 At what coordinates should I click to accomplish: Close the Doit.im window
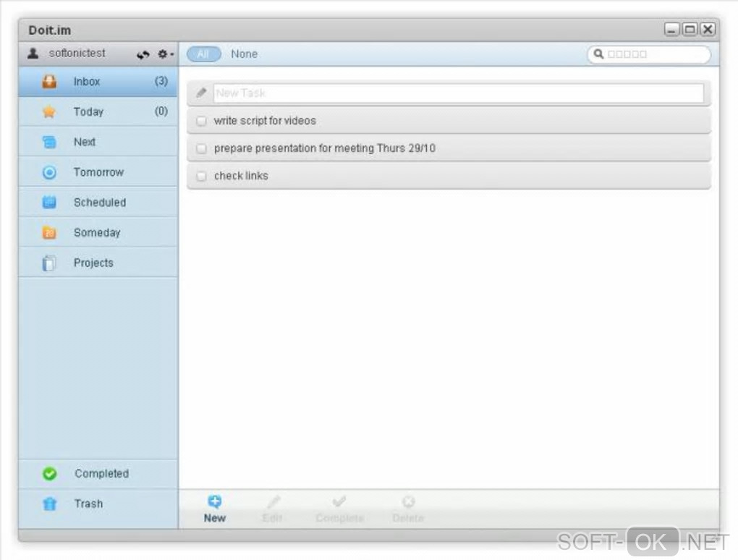pyautogui.click(x=708, y=30)
